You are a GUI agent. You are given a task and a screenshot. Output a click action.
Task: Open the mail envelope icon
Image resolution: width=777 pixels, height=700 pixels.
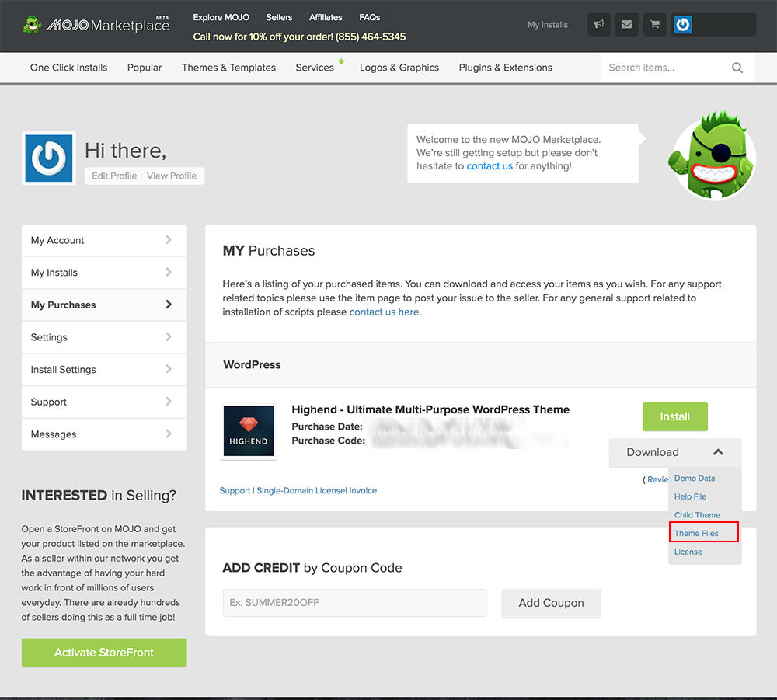(626, 24)
